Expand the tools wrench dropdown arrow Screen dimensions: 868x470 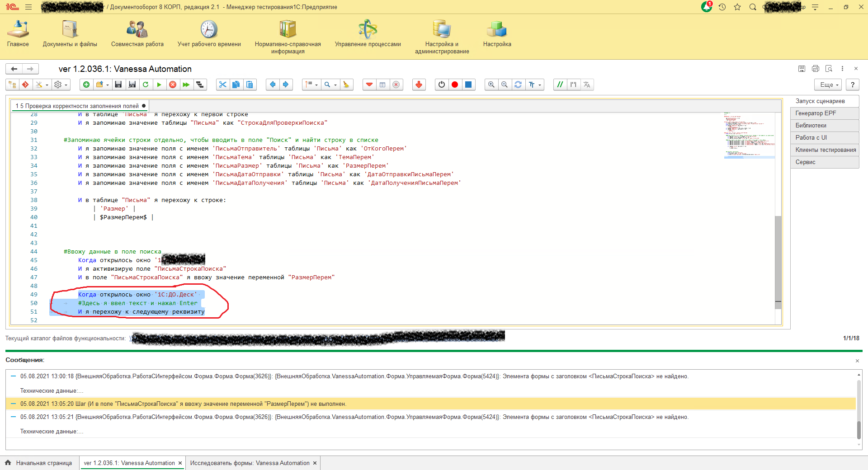point(47,85)
